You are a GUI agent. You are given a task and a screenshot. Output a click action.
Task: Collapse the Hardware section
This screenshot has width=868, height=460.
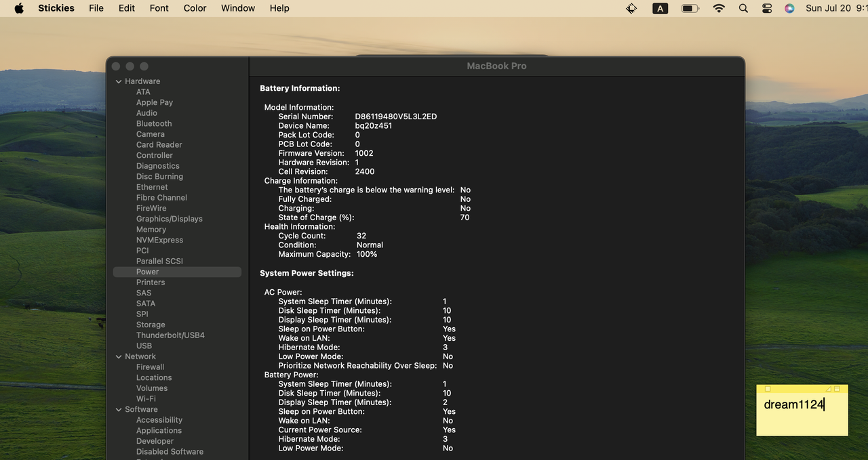[119, 81]
